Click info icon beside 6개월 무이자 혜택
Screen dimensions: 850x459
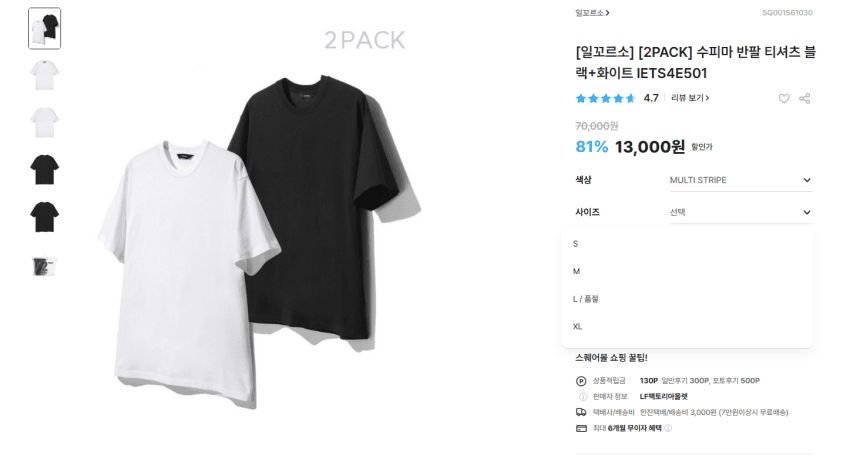[668, 428]
